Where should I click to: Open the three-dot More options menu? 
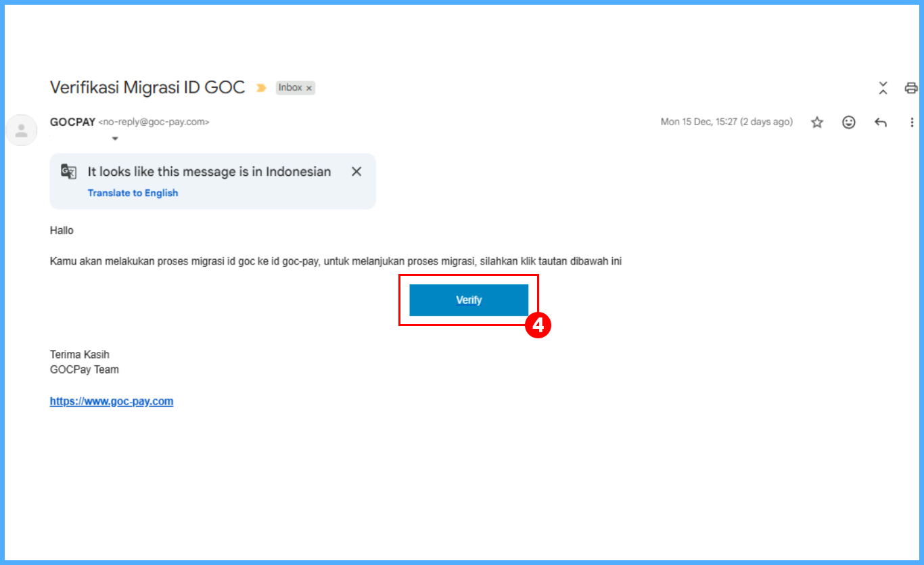(x=912, y=122)
